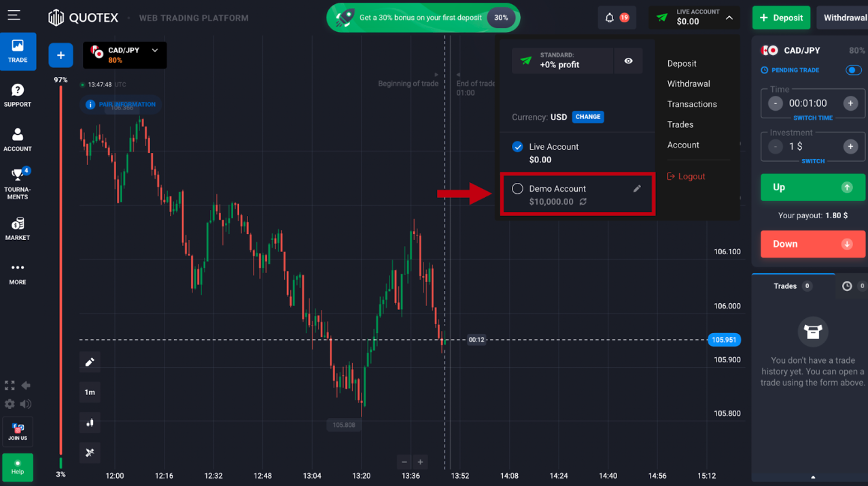Open Transactions menu item
This screenshot has height=486, width=868.
pyautogui.click(x=692, y=104)
